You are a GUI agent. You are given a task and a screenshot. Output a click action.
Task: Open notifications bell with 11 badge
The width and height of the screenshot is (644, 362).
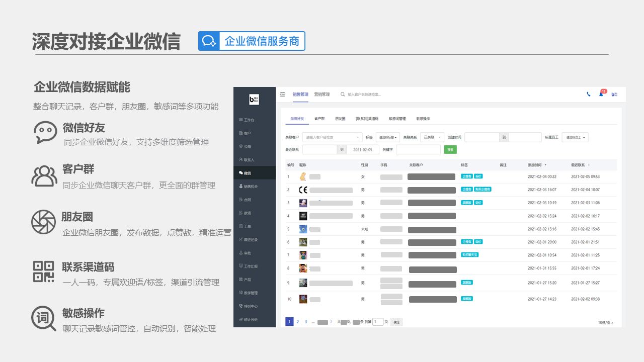coord(601,94)
